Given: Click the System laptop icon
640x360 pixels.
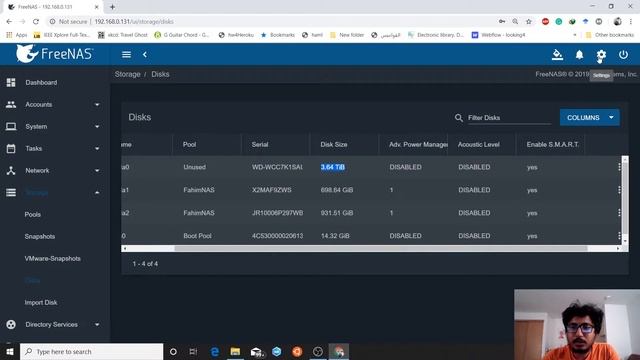Looking at the screenshot, I should coord(11,127).
